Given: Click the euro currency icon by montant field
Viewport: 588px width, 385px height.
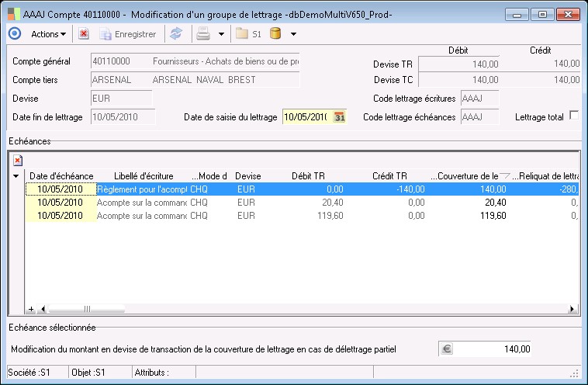Looking at the screenshot, I should [446, 349].
